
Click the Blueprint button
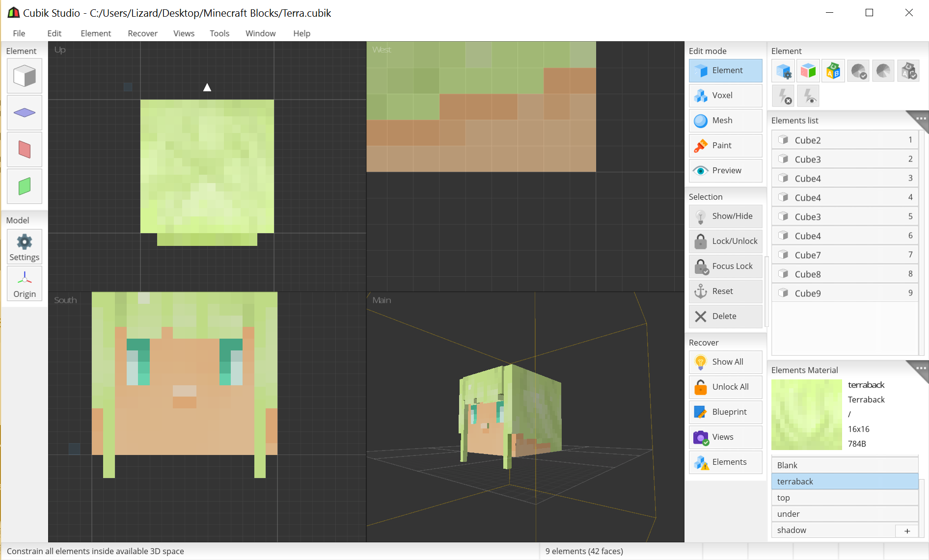(x=726, y=412)
